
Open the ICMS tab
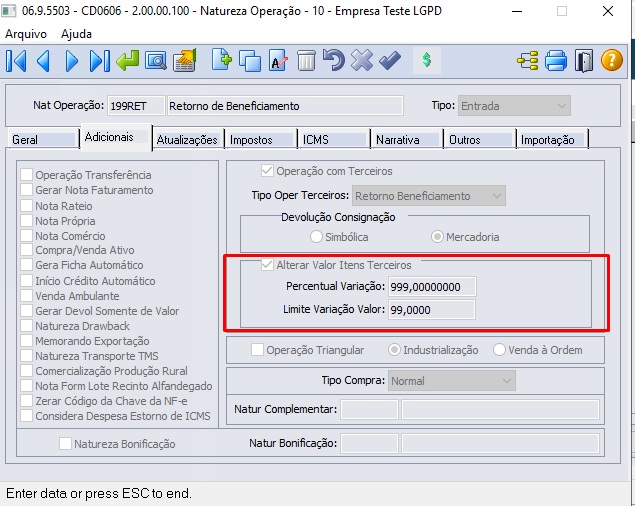pyautogui.click(x=334, y=139)
